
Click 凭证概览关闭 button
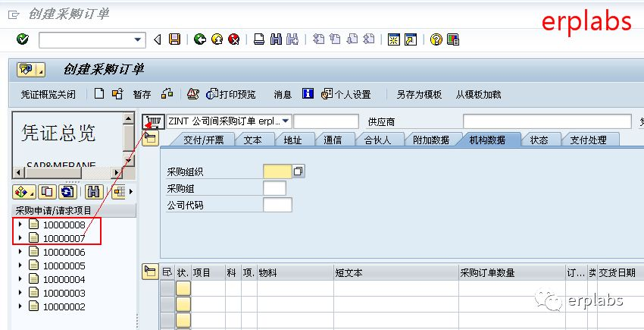pos(48,95)
